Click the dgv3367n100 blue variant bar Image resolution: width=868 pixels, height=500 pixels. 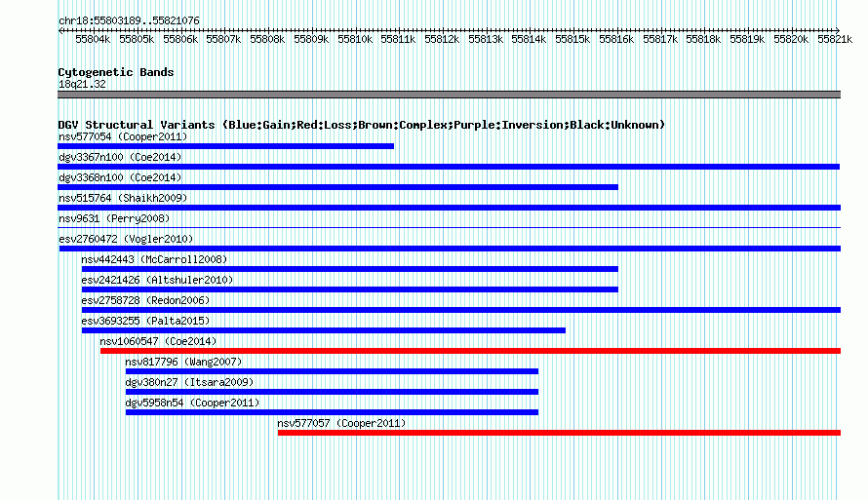[x=449, y=167]
